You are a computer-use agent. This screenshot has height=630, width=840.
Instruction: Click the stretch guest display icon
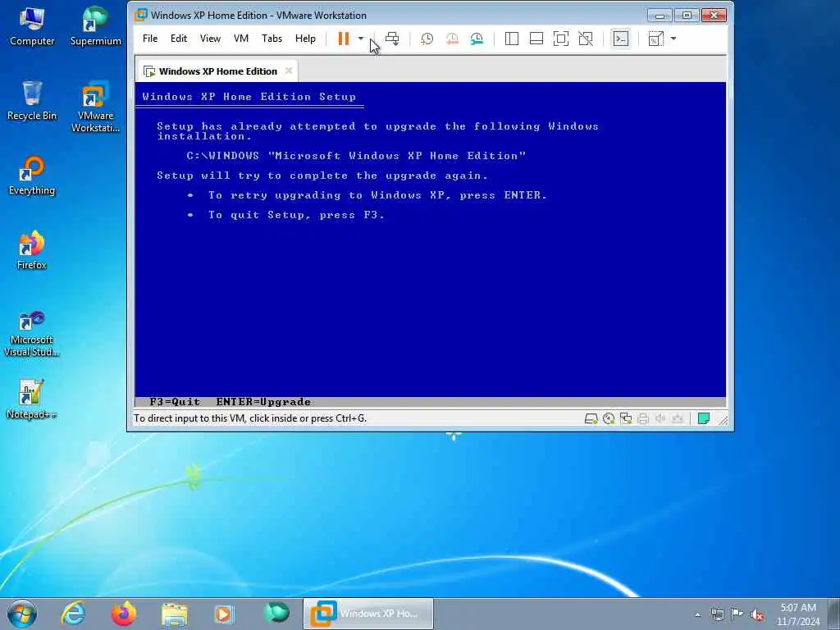[x=656, y=39]
